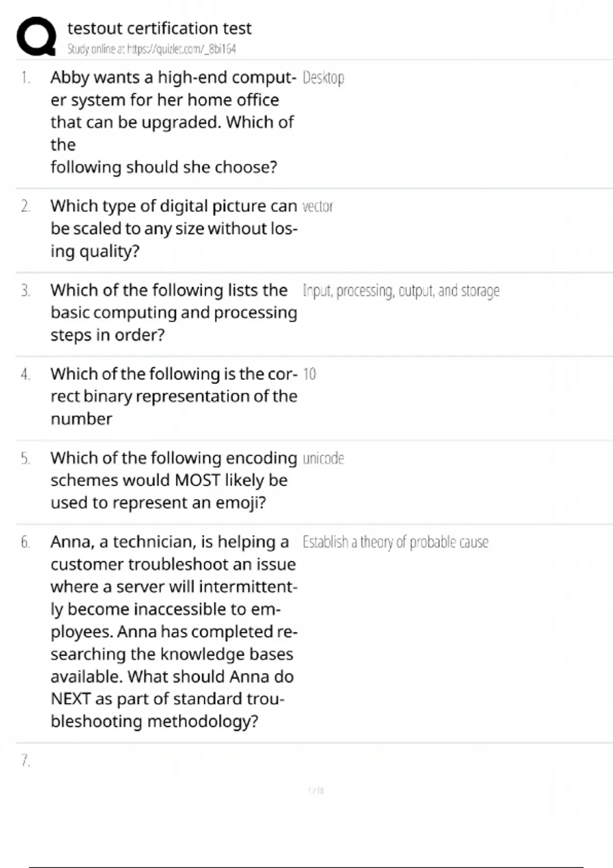
Task: Select answer 'Input, processing, output, and storage'
Action: click(401, 291)
